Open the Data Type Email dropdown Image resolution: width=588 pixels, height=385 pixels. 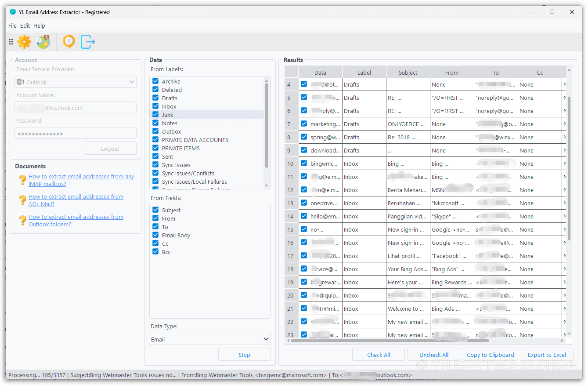click(x=210, y=339)
